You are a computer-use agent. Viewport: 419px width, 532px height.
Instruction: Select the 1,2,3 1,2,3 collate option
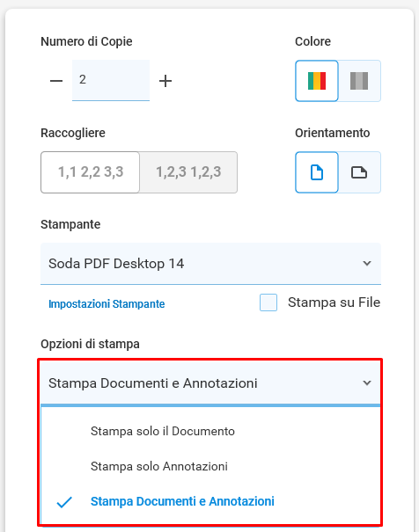click(x=188, y=172)
